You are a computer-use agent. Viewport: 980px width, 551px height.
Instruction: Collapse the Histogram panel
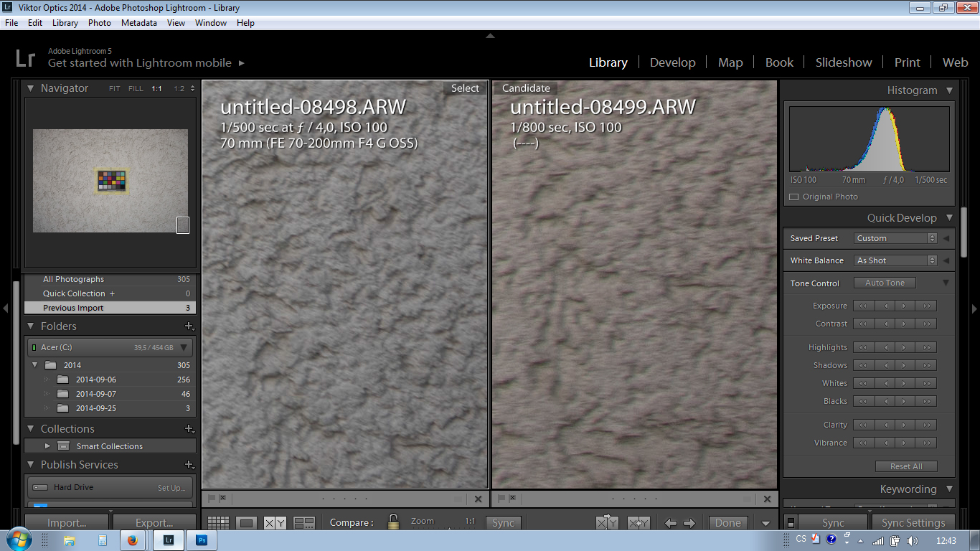[949, 90]
